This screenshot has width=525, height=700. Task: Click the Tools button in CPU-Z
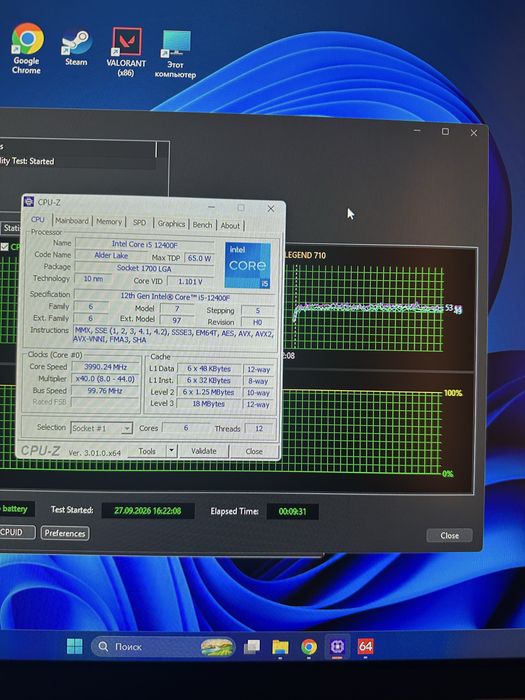coord(147,451)
